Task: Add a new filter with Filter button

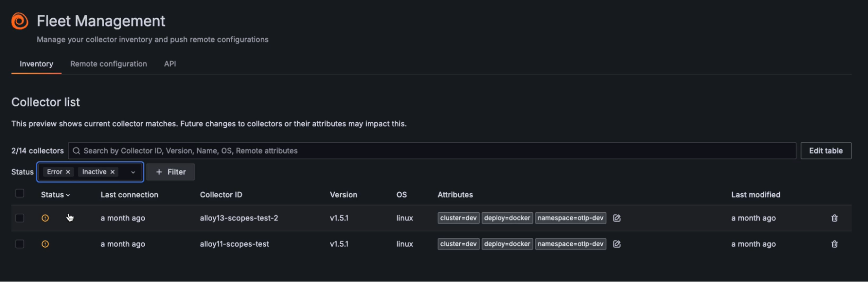Action: coord(171,172)
